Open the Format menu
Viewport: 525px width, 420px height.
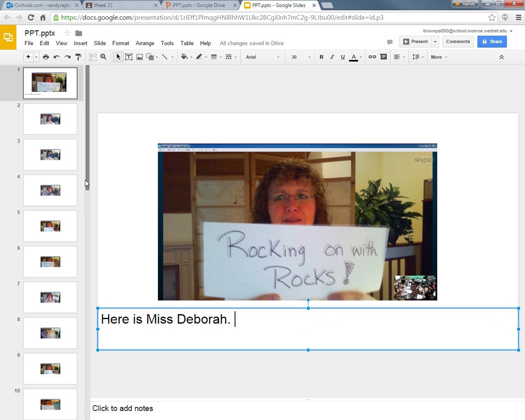[121, 43]
